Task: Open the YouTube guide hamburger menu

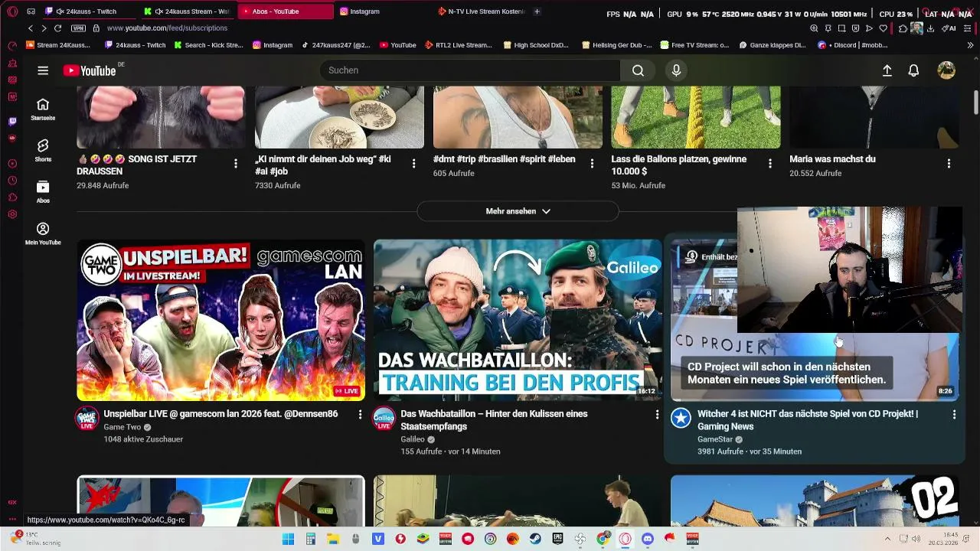Action: point(43,70)
